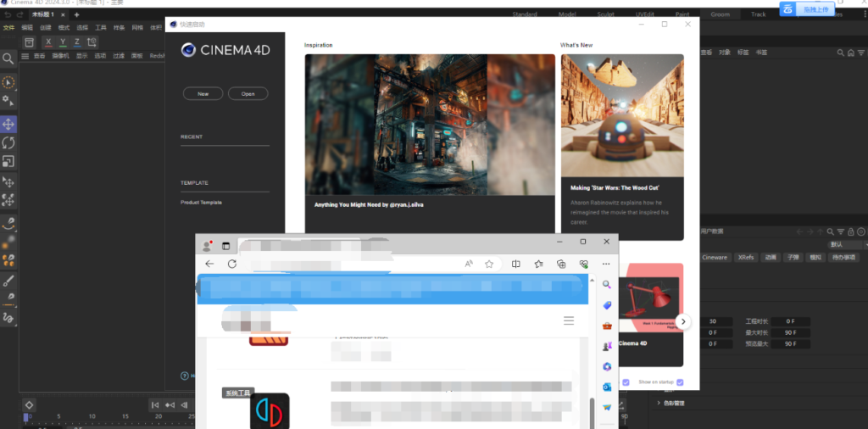
Task: Toggle Show on startup checkbox
Action: (680, 382)
